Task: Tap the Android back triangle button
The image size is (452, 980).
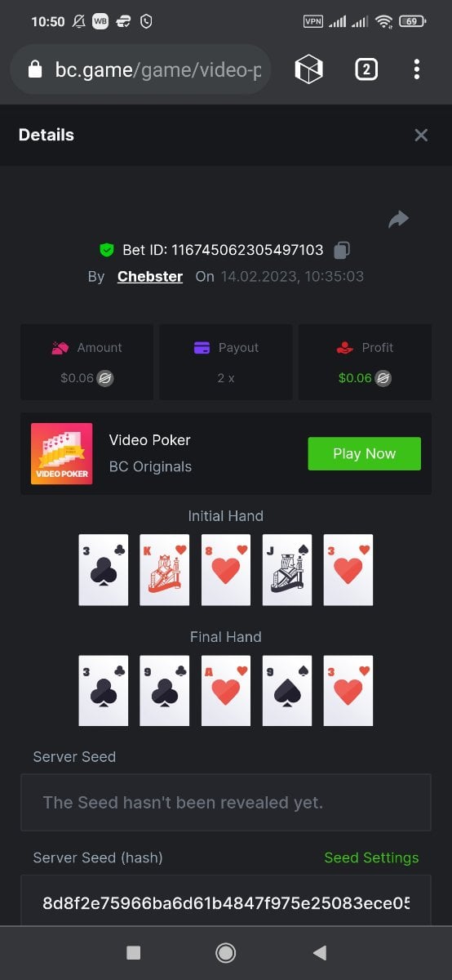Action: pos(320,952)
